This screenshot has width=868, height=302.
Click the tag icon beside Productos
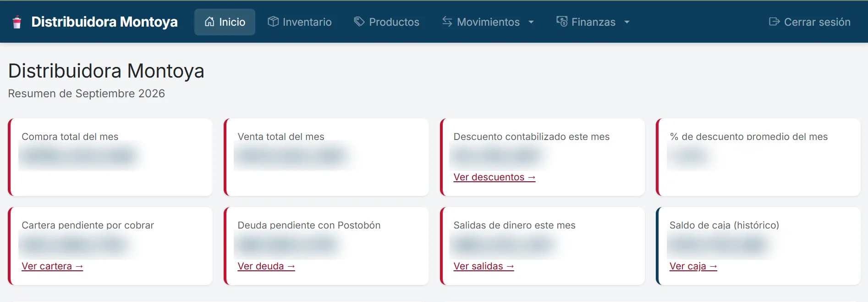[x=359, y=22]
